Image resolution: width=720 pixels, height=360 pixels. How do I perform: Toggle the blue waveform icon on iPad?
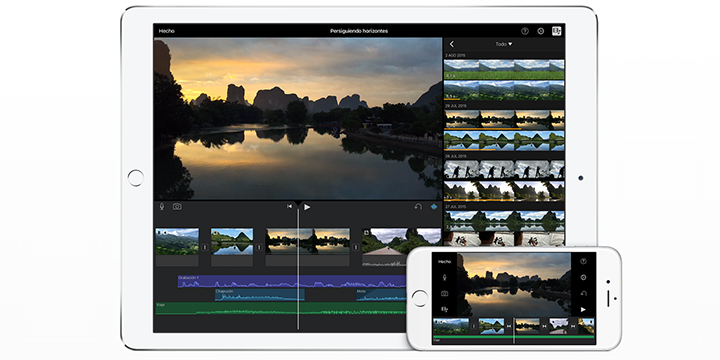[434, 207]
